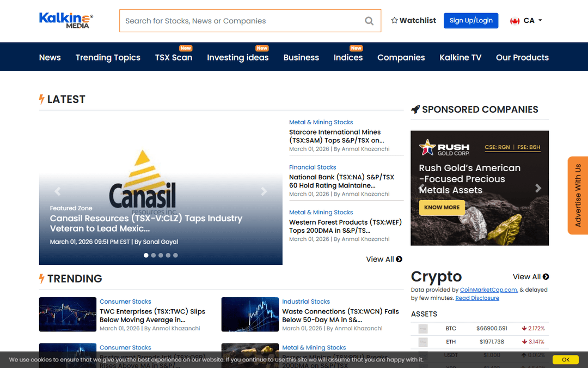This screenshot has height=368, width=588.
Task: Click KNOW MORE on Rush Gold ad
Action: [442, 207]
